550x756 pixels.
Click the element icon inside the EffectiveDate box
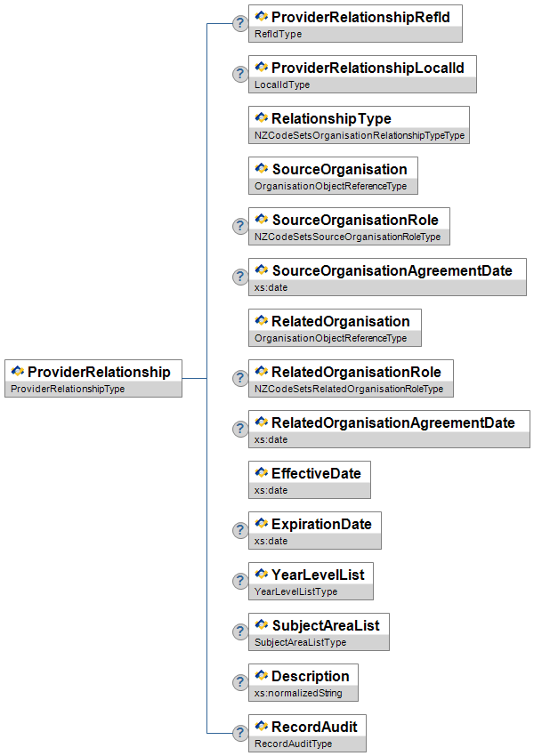[262, 472]
